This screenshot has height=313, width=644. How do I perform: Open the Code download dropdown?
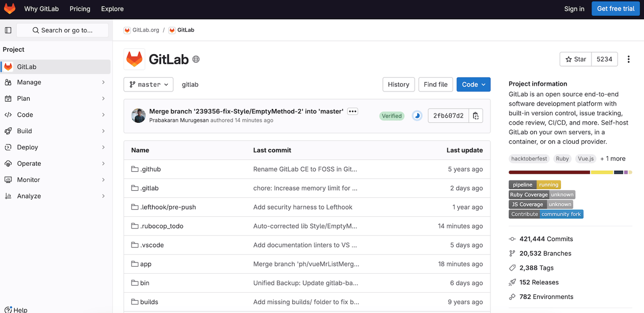click(x=473, y=84)
